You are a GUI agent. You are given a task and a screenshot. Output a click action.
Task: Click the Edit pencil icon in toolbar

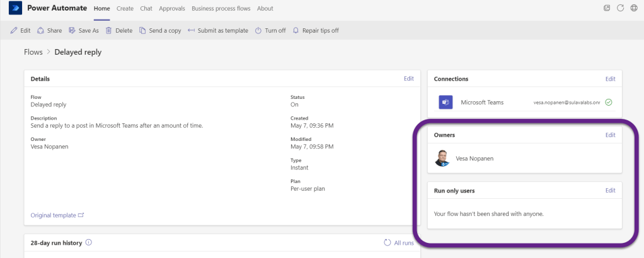(14, 30)
